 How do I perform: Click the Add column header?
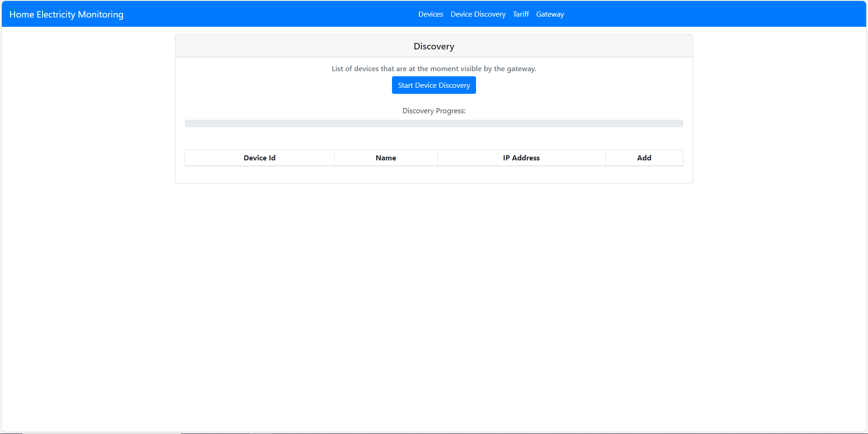tap(644, 158)
